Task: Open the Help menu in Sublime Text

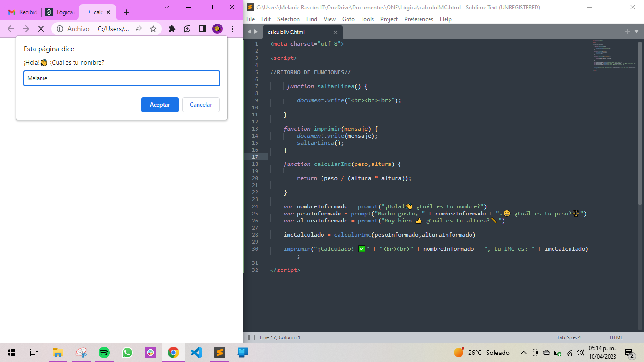Action: [x=446, y=19]
